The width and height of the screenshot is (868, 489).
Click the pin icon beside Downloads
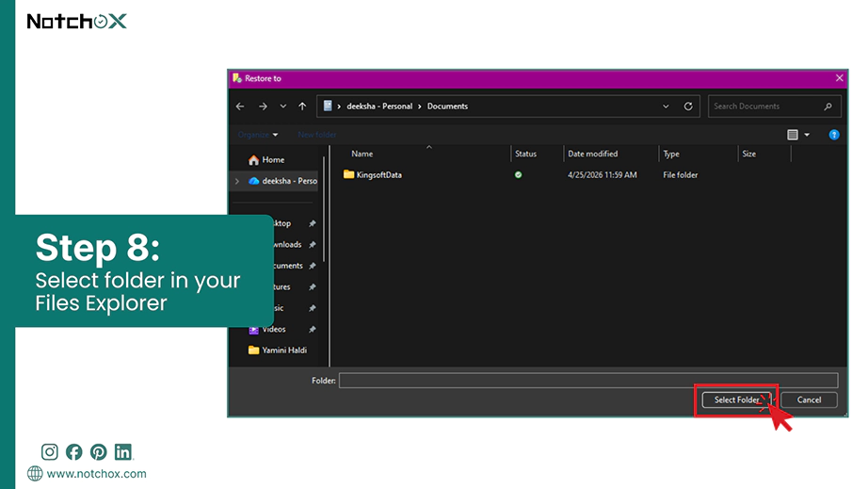click(x=313, y=245)
